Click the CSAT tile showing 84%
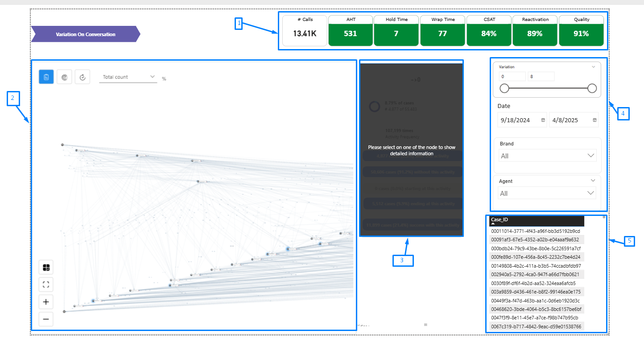644x364 pixels. tap(489, 34)
